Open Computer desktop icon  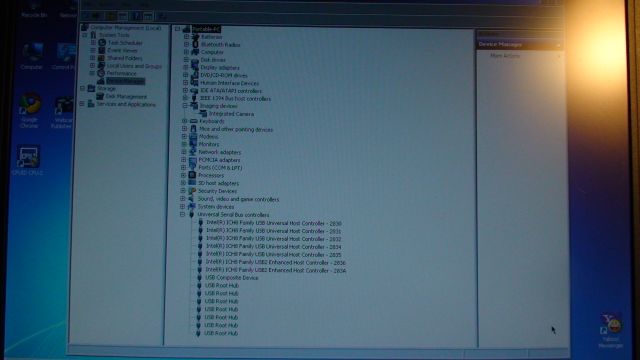[x=32, y=56]
